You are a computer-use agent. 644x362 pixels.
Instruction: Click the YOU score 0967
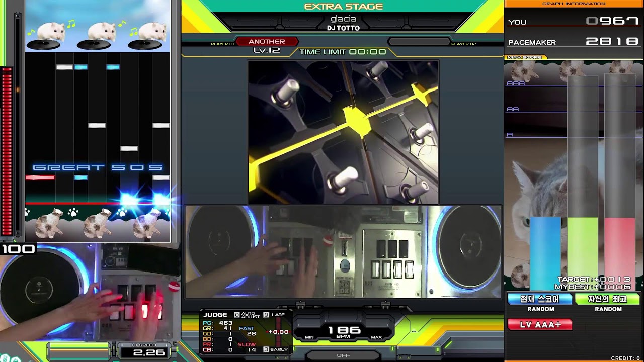coord(613,21)
